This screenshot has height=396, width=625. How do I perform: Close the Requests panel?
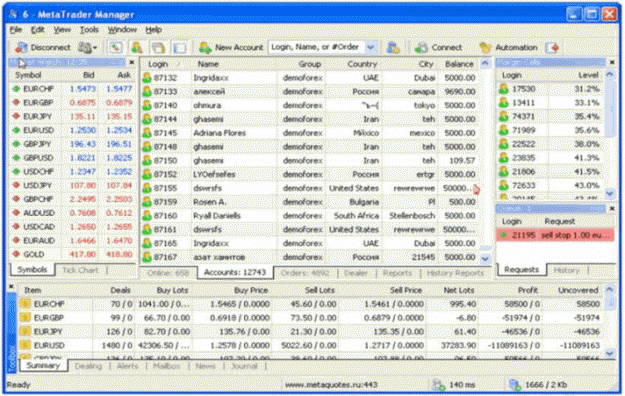[x=612, y=208]
